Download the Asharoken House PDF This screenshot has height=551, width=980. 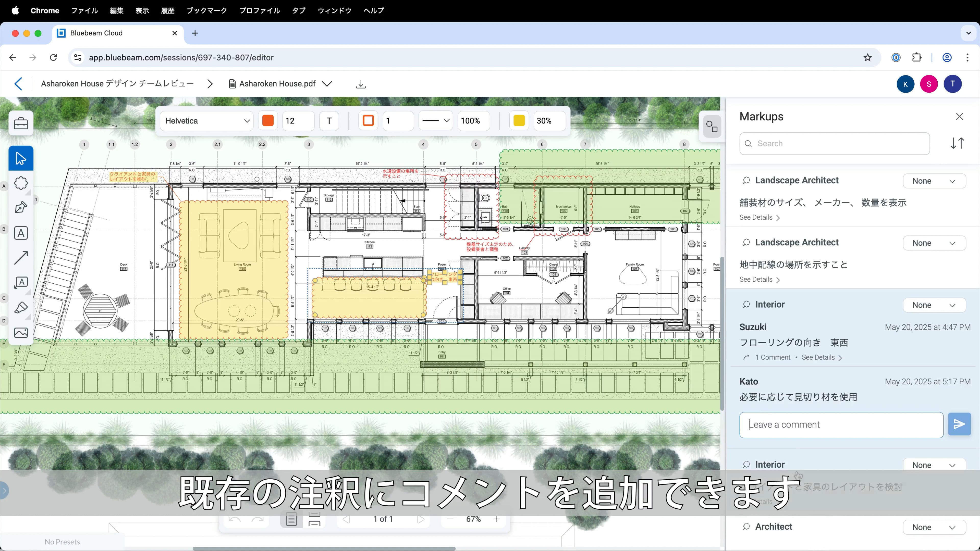click(361, 84)
